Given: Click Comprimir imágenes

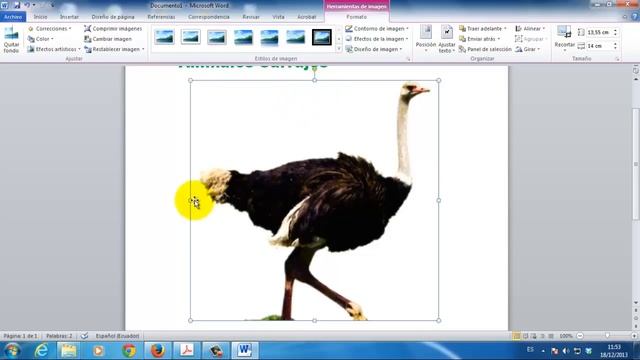Looking at the screenshot, I should point(113,29).
